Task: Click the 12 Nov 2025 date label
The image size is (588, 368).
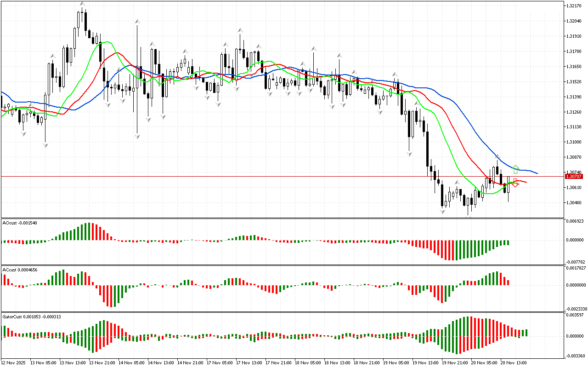Action: tap(15, 362)
